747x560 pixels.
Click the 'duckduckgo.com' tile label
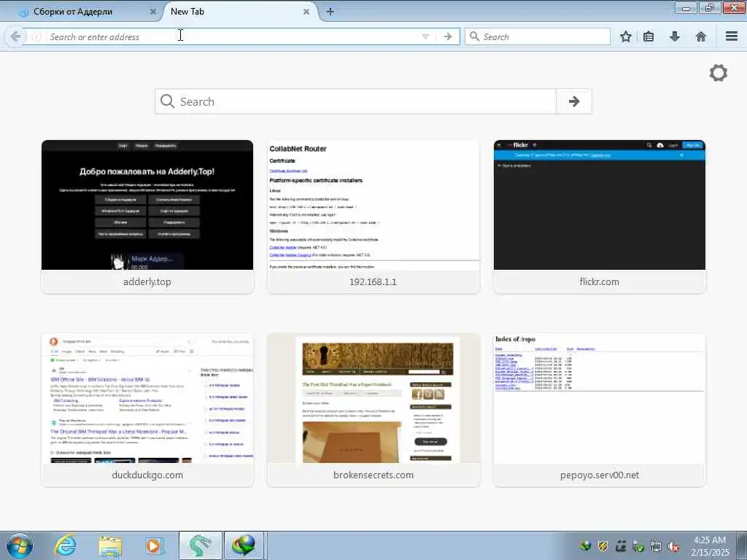pyautogui.click(x=147, y=475)
